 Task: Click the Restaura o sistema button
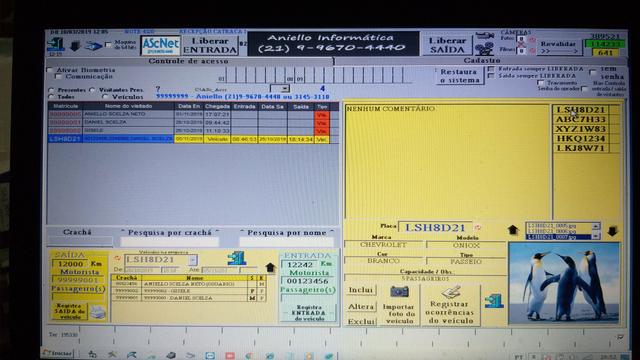460,76
